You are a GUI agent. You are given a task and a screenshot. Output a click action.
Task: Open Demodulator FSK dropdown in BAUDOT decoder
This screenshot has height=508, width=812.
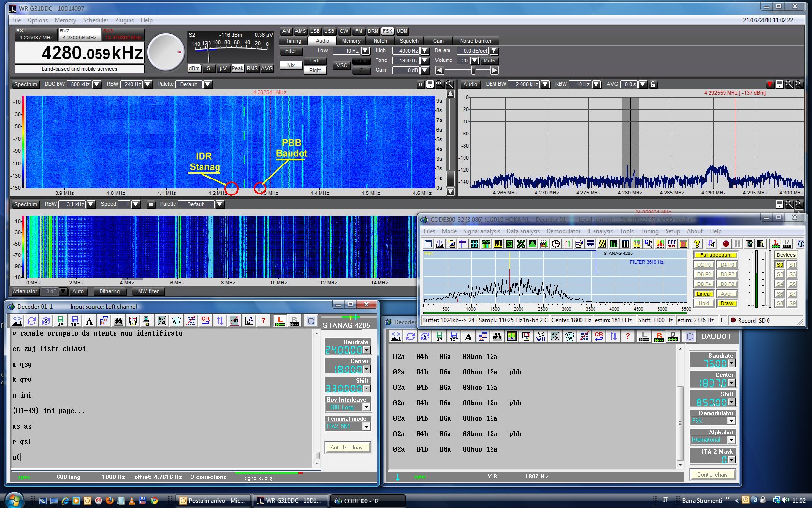(x=731, y=421)
